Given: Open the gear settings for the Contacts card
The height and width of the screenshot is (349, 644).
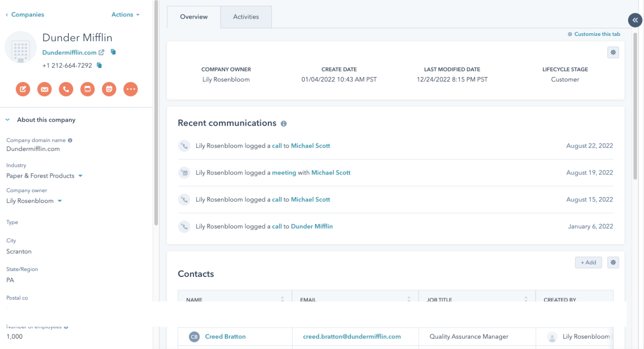Looking at the screenshot, I should tap(613, 263).
